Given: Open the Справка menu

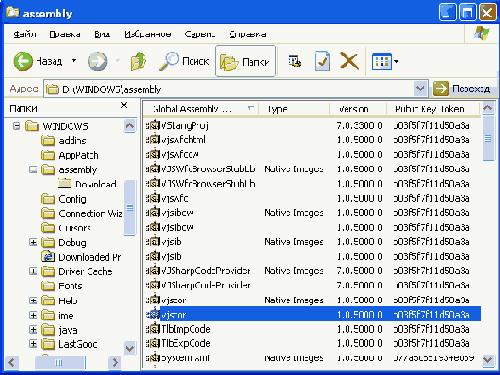Looking at the screenshot, I should (248, 34).
